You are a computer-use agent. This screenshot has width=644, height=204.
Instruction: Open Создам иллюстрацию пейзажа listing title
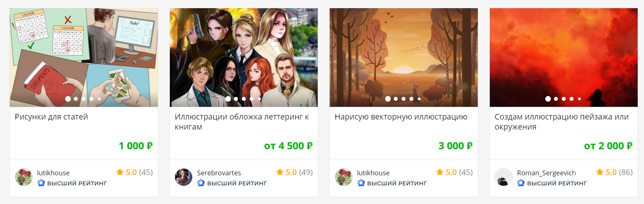tap(562, 122)
